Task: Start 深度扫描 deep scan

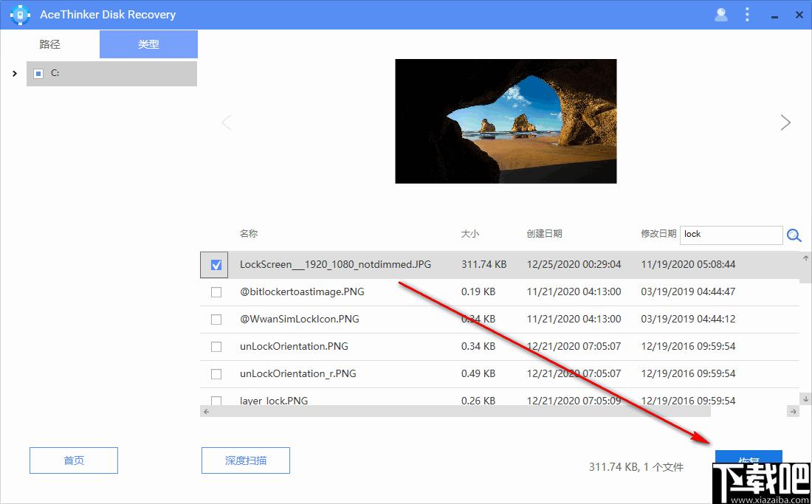Action: (x=246, y=460)
